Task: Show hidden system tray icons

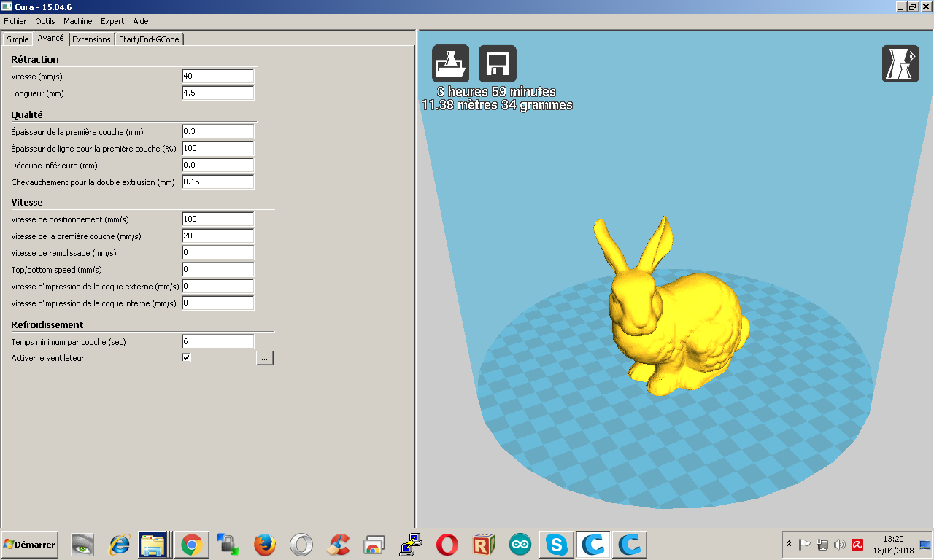Action: pos(789,545)
